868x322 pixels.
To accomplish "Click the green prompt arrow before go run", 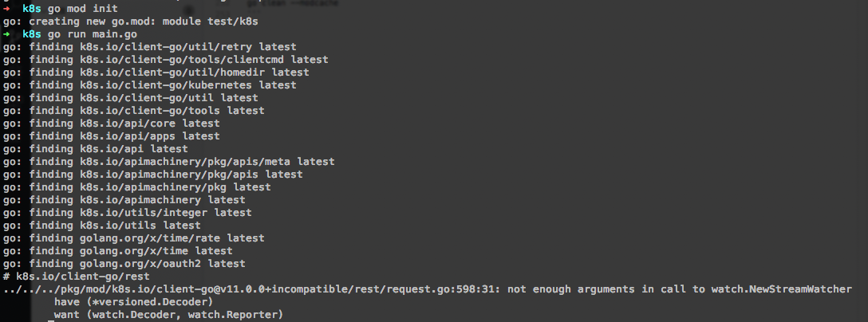I will (x=6, y=34).
